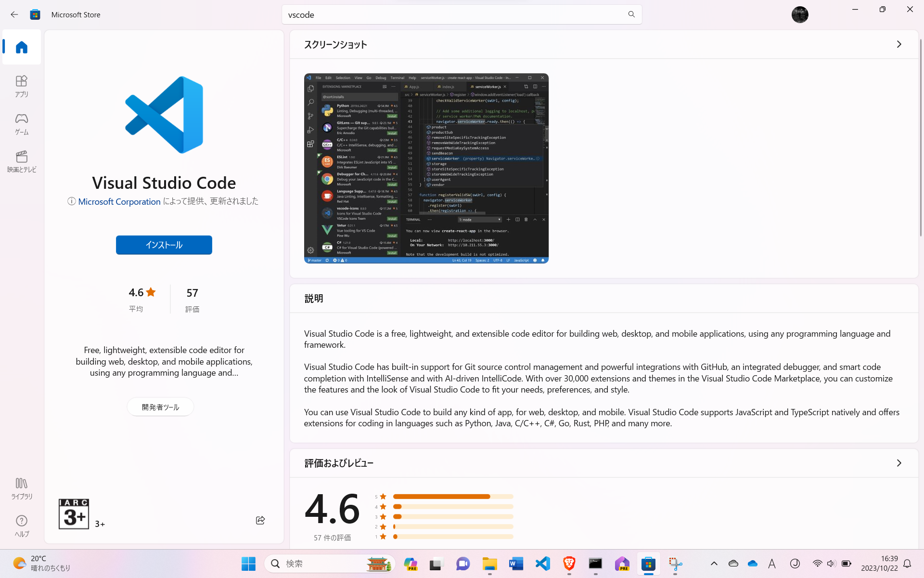The width and height of the screenshot is (924, 578).
Task: Click the インストール button
Action: 164,245
